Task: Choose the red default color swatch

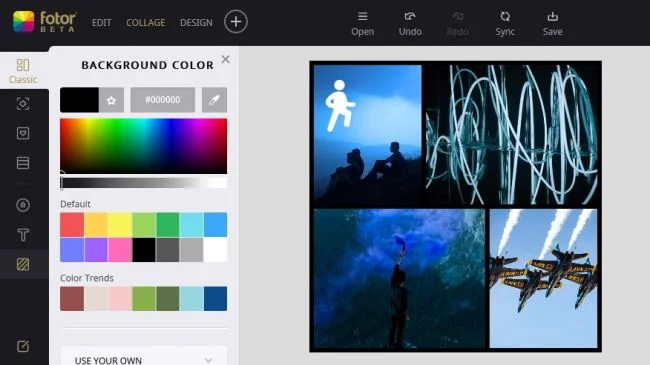Action: (x=72, y=224)
